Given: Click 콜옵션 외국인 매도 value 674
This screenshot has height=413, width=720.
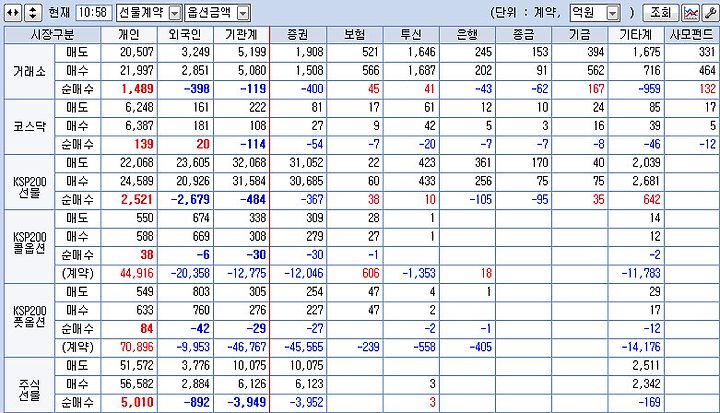Looking at the screenshot, I should [x=201, y=218].
